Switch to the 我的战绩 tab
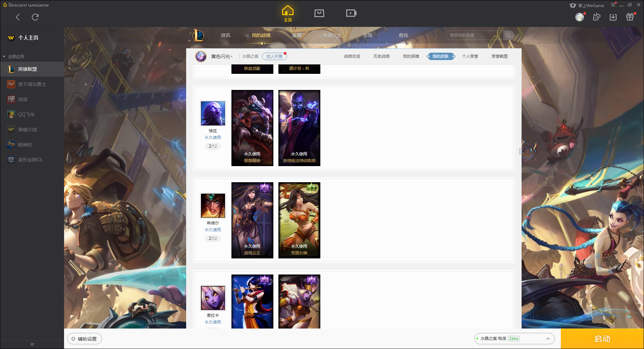Viewport: 644px width, 349px height. (x=261, y=35)
